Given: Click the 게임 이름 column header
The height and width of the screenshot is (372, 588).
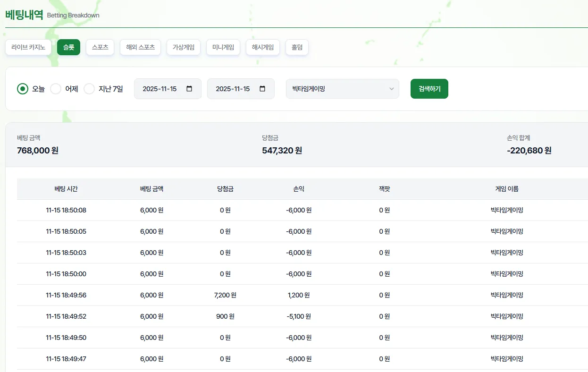Looking at the screenshot, I should click(507, 189).
